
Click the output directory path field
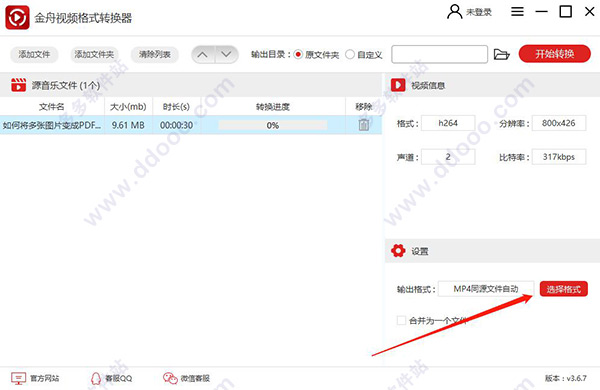point(439,54)
